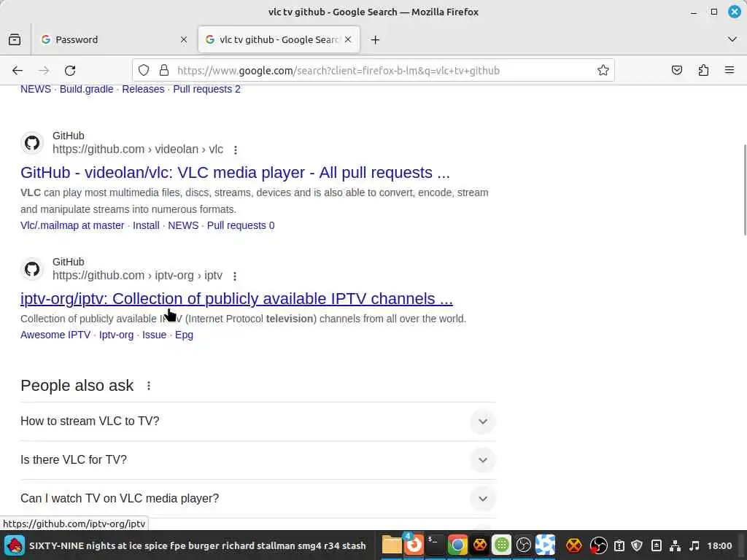Open the Awesome IPTV sitelink

coord(55,335)
